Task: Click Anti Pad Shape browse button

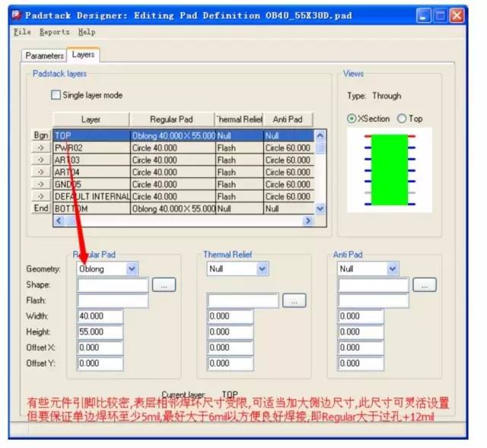Action: [425, 284]
